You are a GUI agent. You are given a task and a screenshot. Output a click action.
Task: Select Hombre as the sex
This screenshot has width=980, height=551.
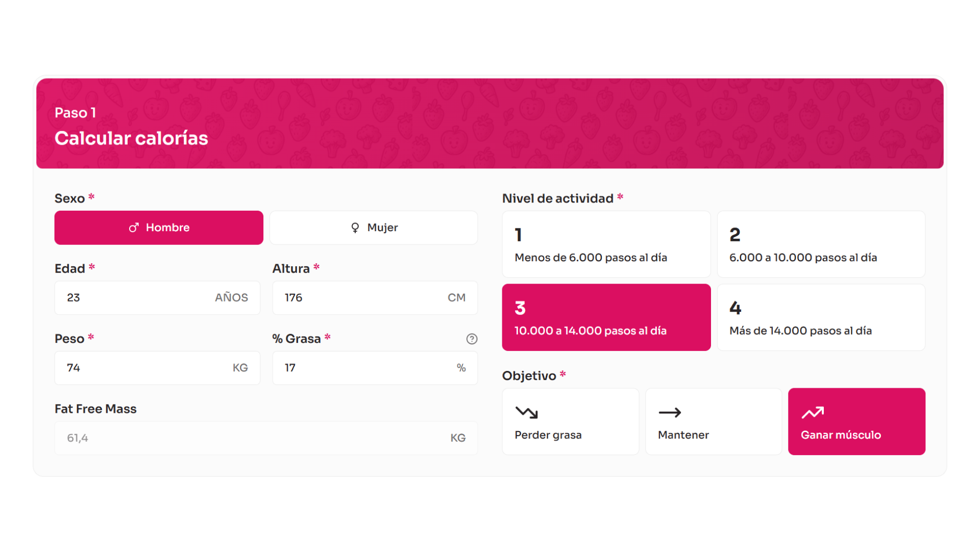click(158, 228)
